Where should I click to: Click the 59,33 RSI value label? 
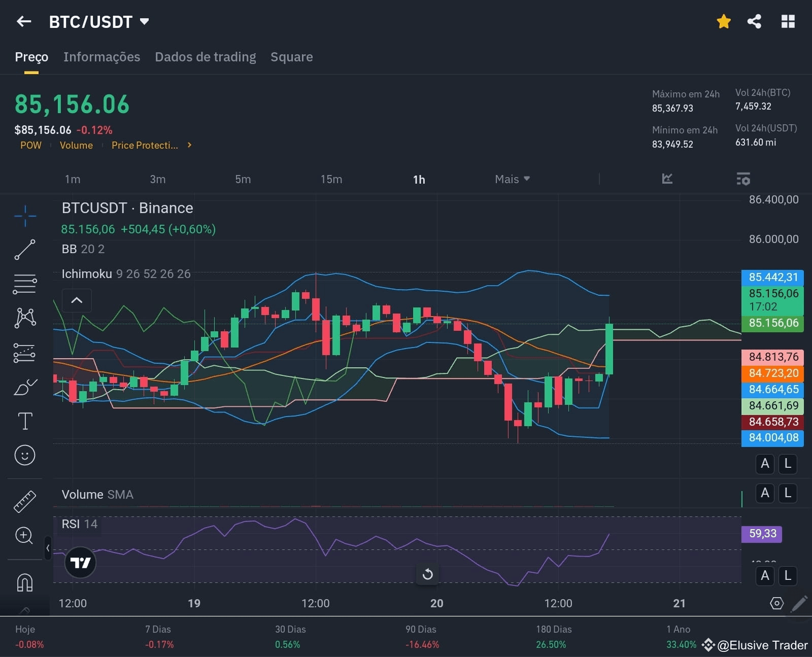click(x=762, y=534)
